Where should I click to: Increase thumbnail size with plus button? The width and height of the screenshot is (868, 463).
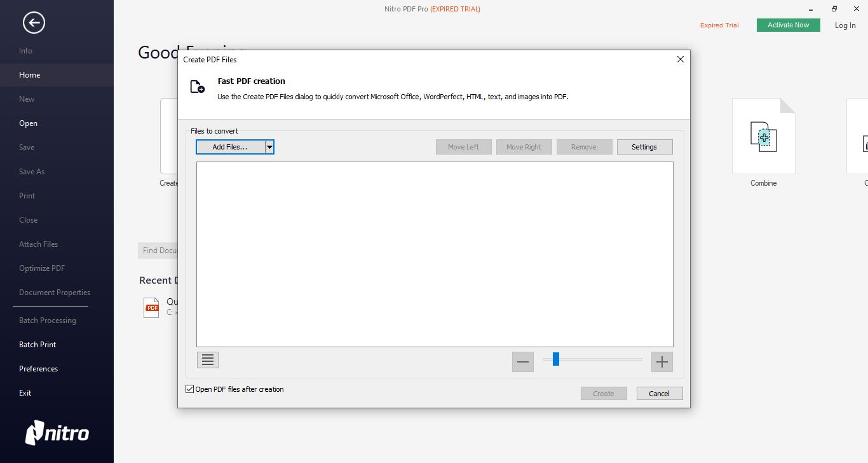[x=661, y=362]
